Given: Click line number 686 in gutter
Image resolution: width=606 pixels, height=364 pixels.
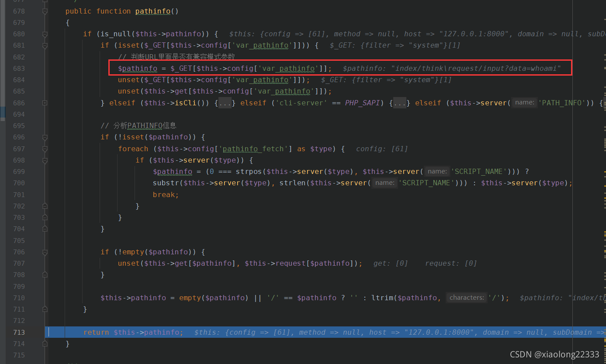Looking at the screenshot, I should tap(19, 103).
